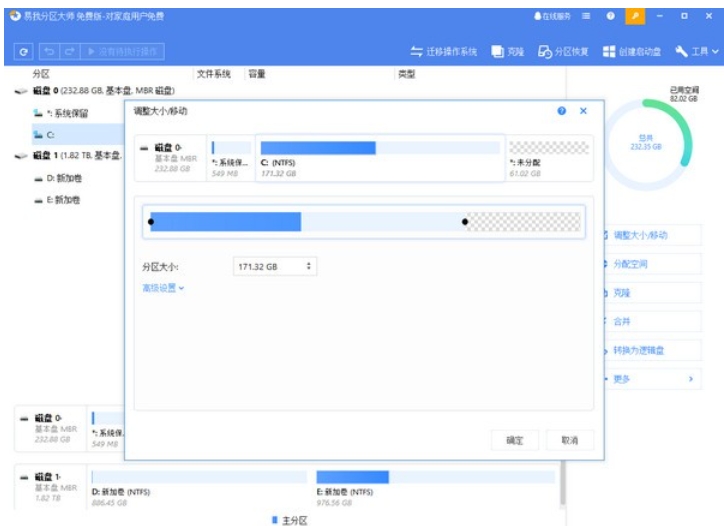Click Resize/Move (调整大小/移动) in right panel
Viewport: 724px width, 526px height.
[x=653, y=236]
